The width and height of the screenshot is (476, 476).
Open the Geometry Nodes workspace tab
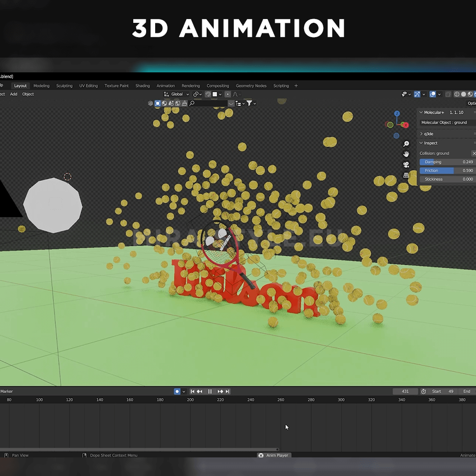click(x=251, y=86)
